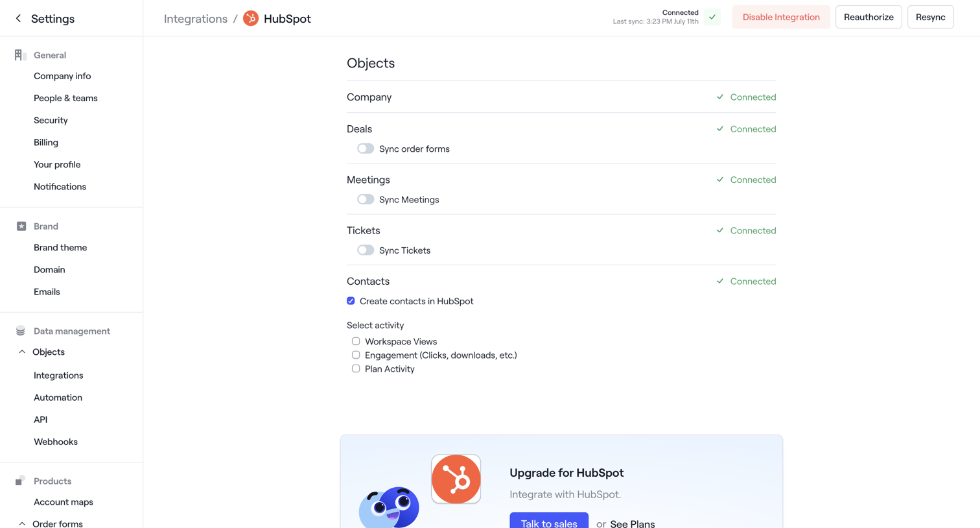Collapse the Order forms sidebar group

22,523
